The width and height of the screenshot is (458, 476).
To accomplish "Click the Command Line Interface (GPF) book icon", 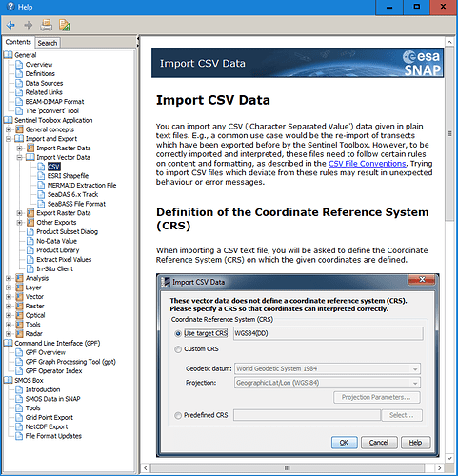I will pos(9,343).
